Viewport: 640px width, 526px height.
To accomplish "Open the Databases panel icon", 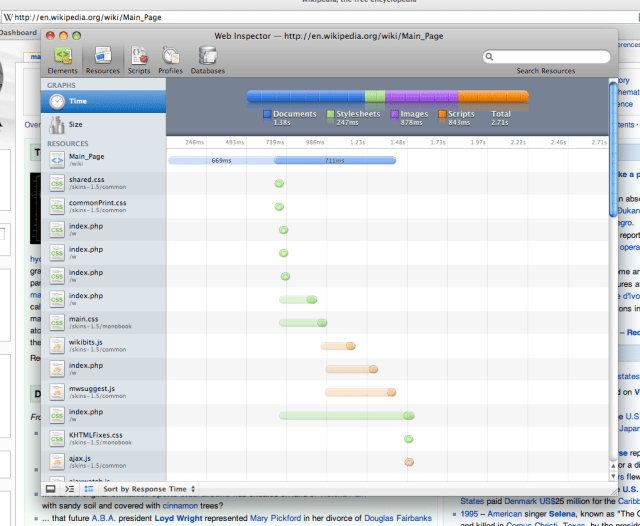I will (x=208, y=60).
